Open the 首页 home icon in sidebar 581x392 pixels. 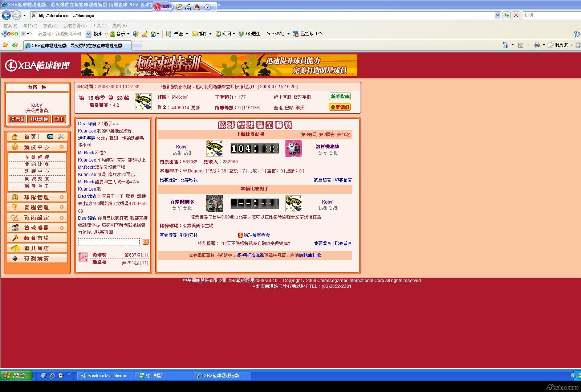click(15, 137)
